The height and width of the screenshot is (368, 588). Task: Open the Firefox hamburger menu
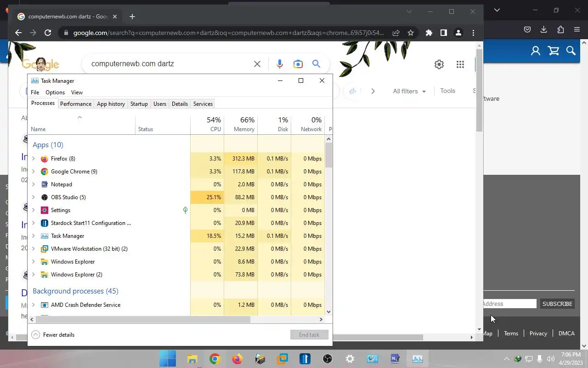point(577,29)
